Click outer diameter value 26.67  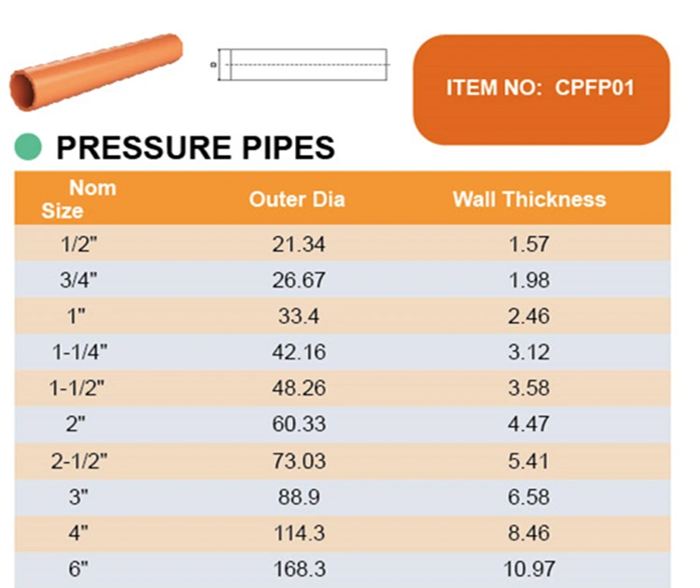pos(299,280)
